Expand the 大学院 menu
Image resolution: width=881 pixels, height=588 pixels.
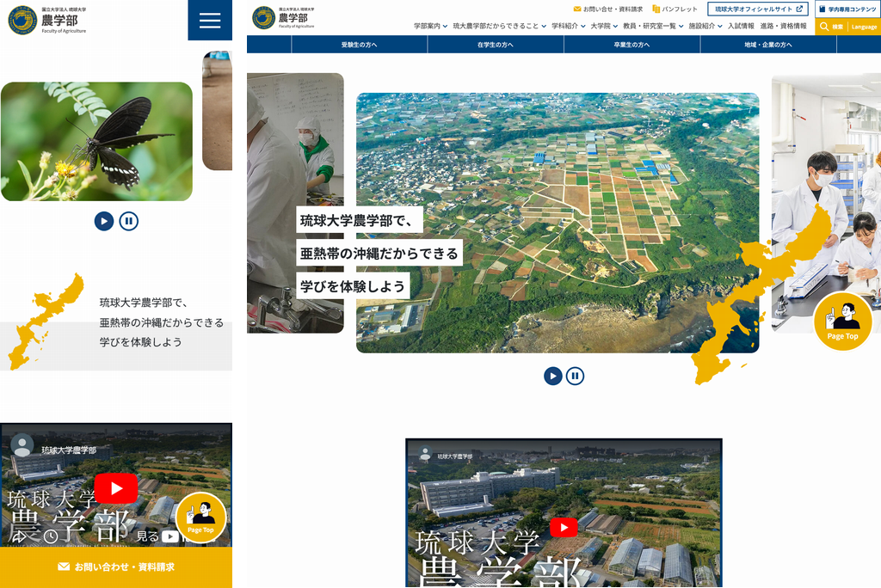604,26
